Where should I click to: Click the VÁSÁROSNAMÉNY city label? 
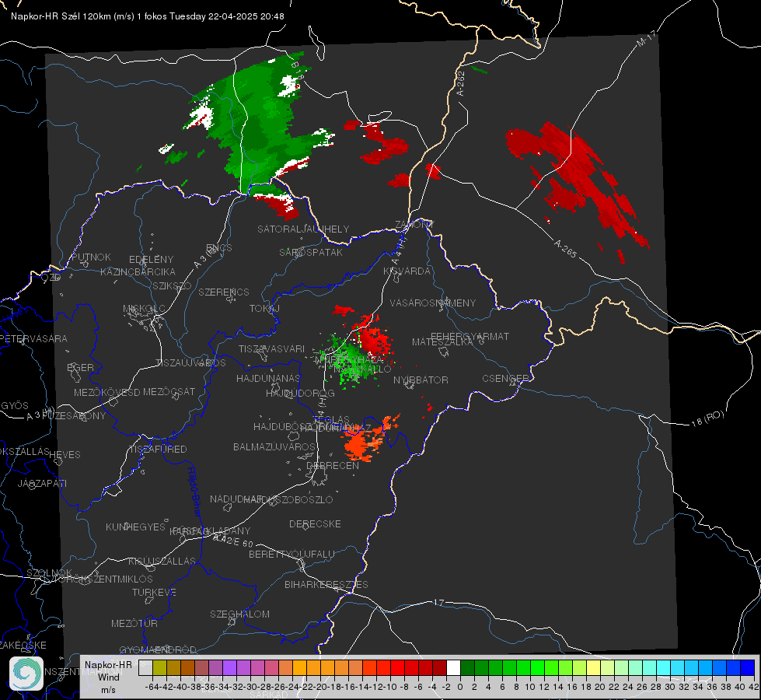[433, 303]
